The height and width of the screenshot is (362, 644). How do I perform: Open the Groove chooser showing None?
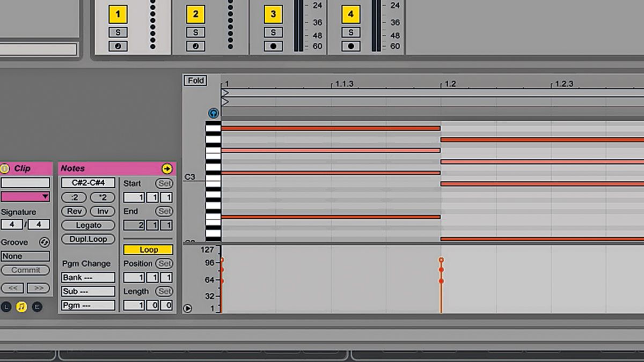pos(24,256)
